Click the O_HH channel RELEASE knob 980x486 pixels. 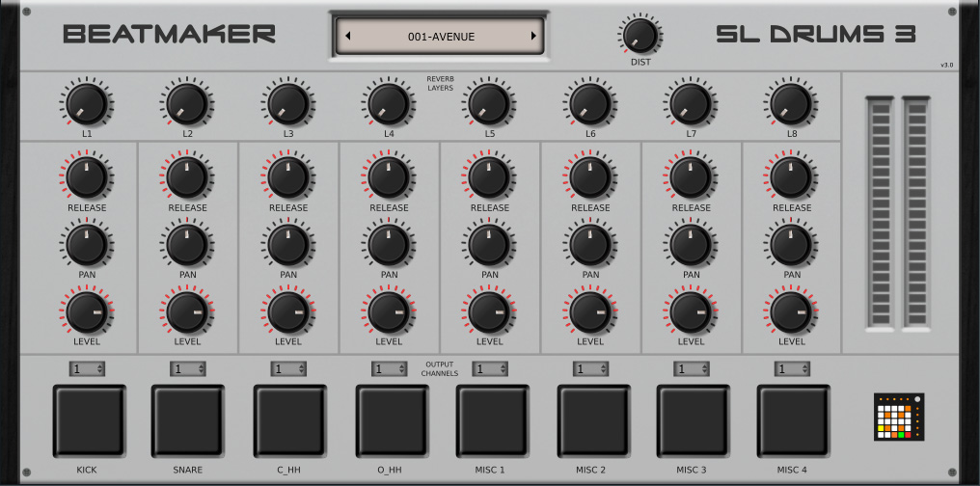(x=389, y=176)
